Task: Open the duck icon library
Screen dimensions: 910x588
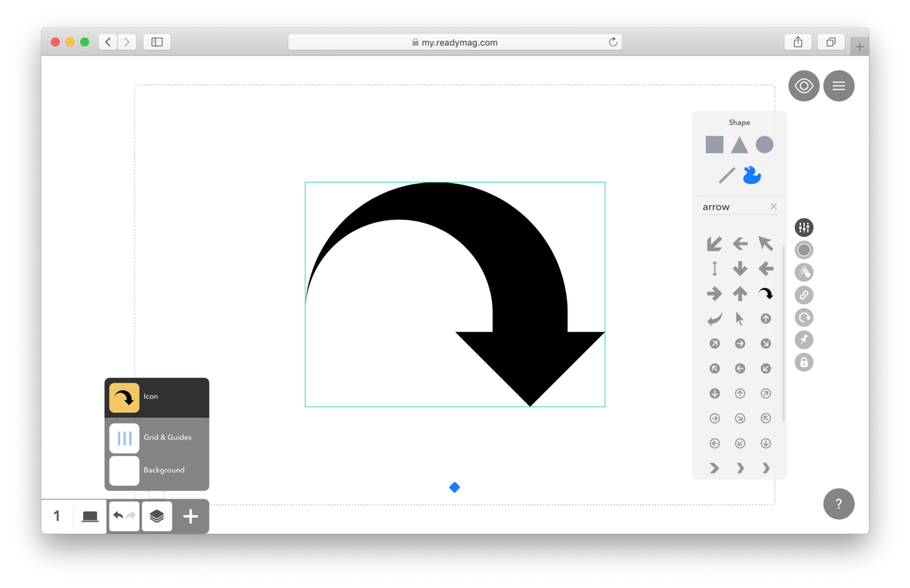Action: [x=751, y=175]
